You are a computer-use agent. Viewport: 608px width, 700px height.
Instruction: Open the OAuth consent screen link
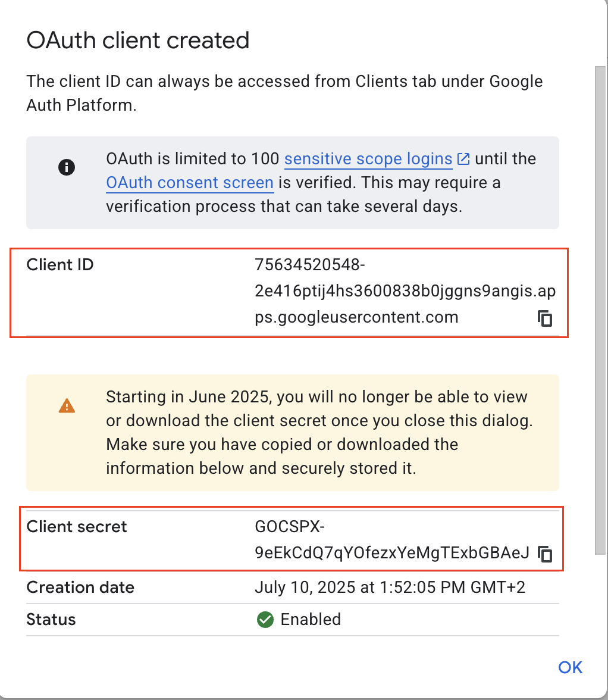click(x=190, y=183)
